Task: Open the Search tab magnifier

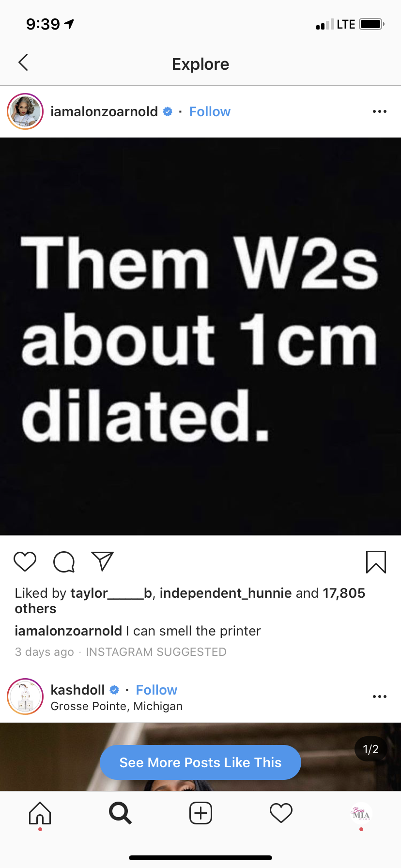Action: [120, 813]
